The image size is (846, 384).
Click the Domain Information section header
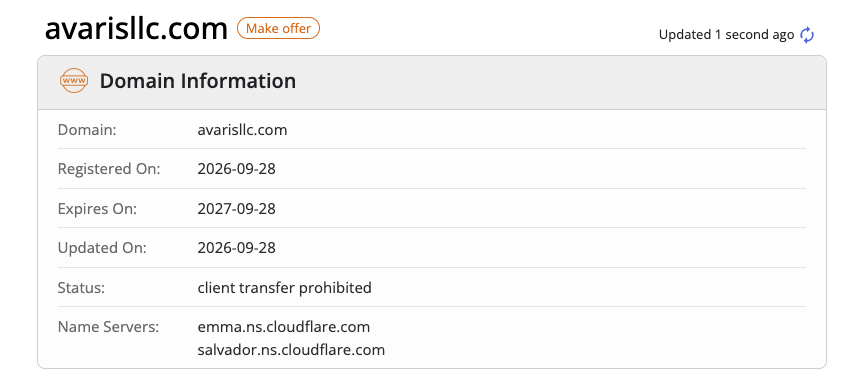(432, 83)
